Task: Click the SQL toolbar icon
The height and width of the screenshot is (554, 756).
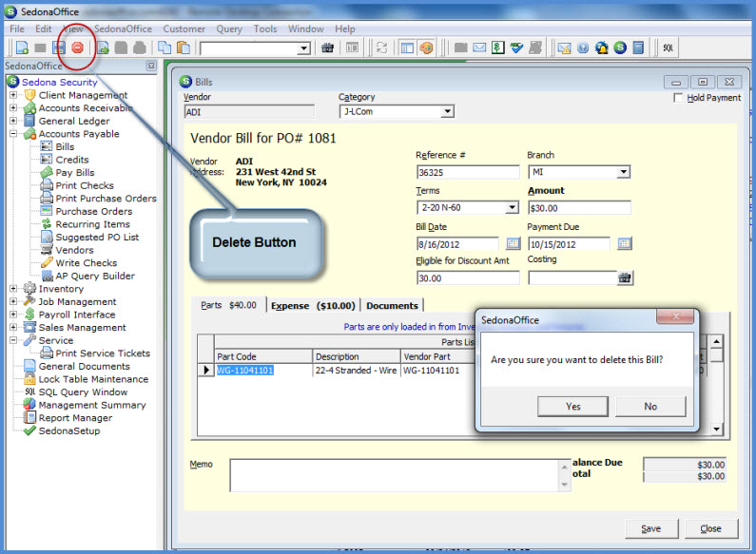Action: [669, 48]
